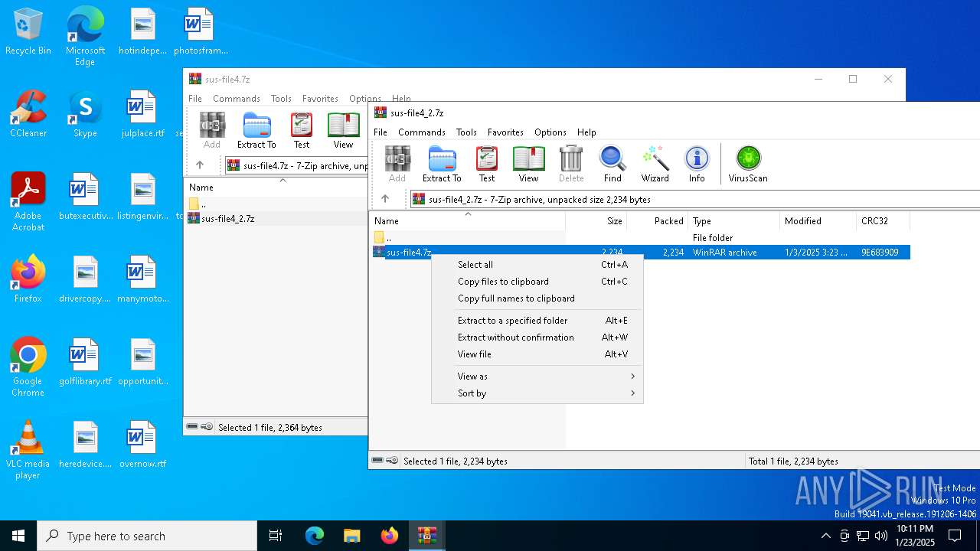Maximize the back sus-file4.7z window
The width and height of the screenshot is (980, 551).
pyautogui.click(x=853, y=79)
